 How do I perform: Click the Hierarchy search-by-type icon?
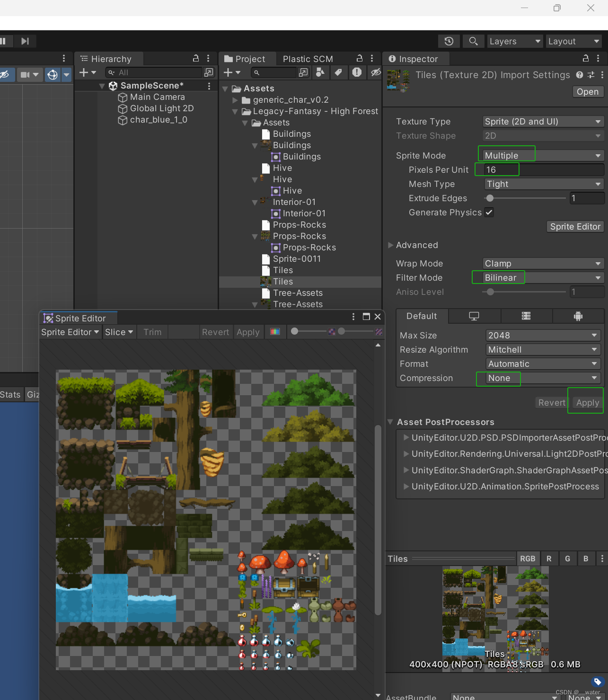coord(209,72)
